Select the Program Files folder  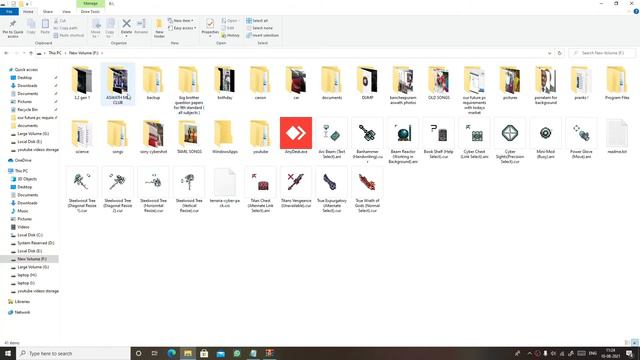click(617, 82)
